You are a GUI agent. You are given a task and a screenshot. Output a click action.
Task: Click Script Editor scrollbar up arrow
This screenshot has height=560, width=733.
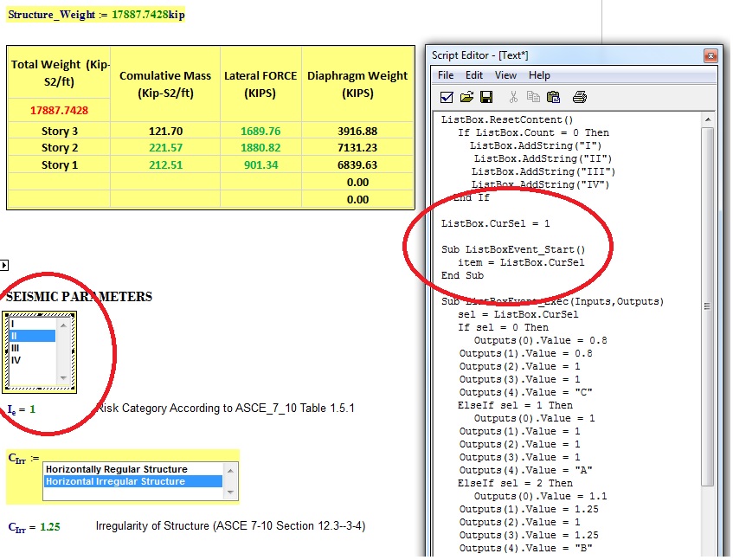click(x=708, y=119)
